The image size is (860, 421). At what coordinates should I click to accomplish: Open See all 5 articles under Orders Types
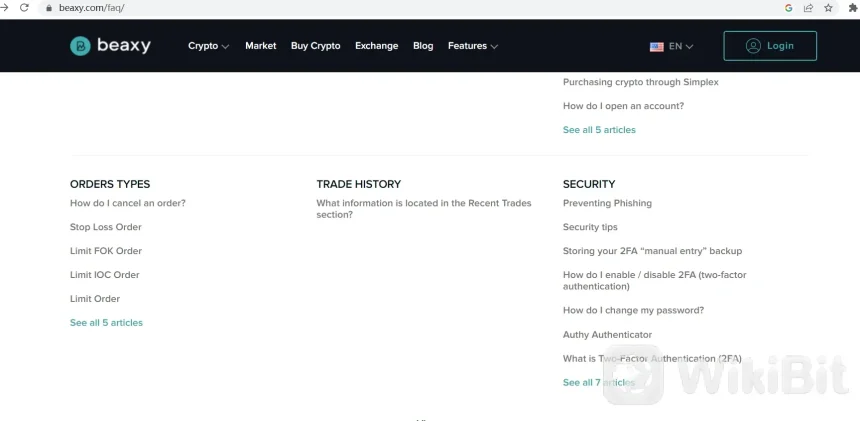click(x=106, y=323)
